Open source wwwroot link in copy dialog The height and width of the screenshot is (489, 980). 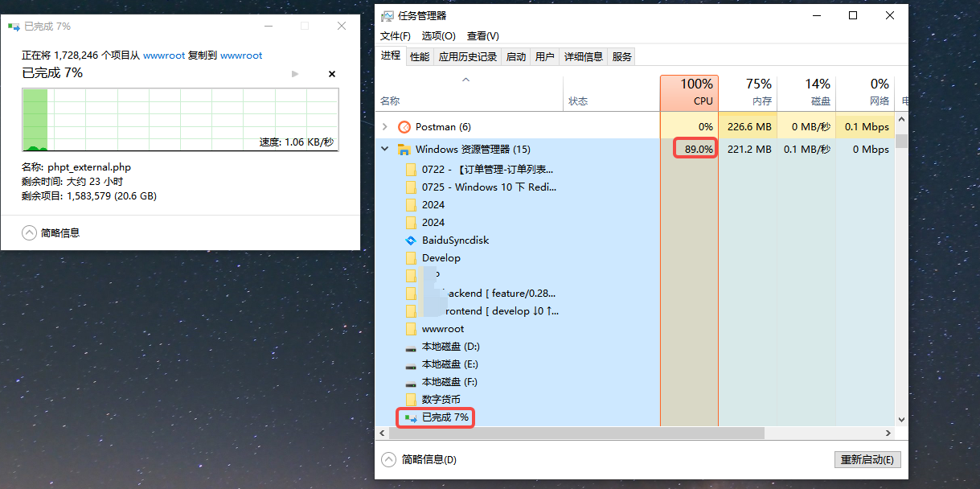[x=164, y=55]
